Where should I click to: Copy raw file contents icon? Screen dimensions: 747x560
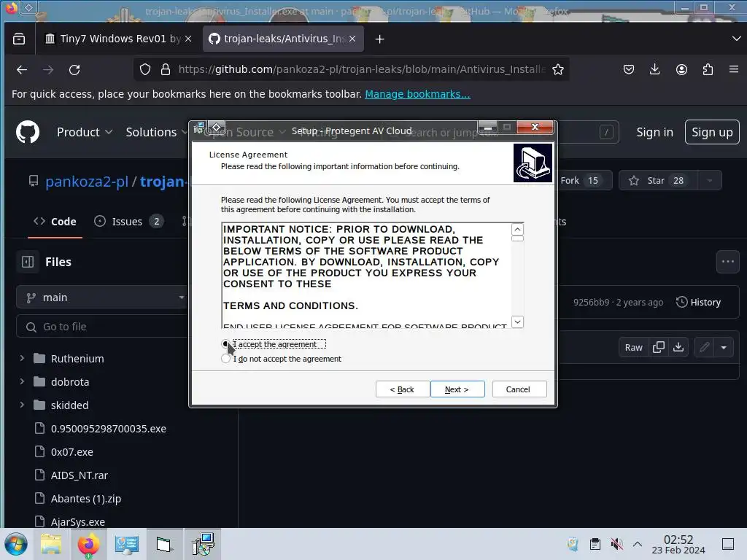pyautogui.click(x=659, y=347)
